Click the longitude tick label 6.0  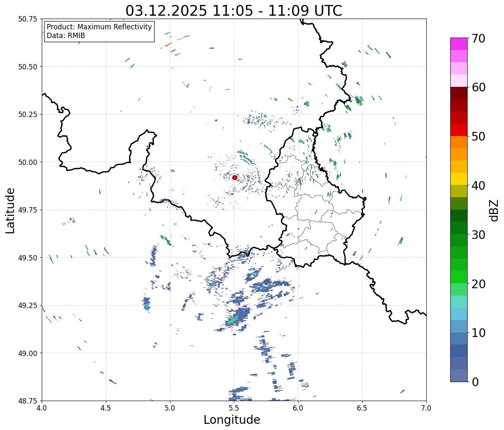[298, 408]
